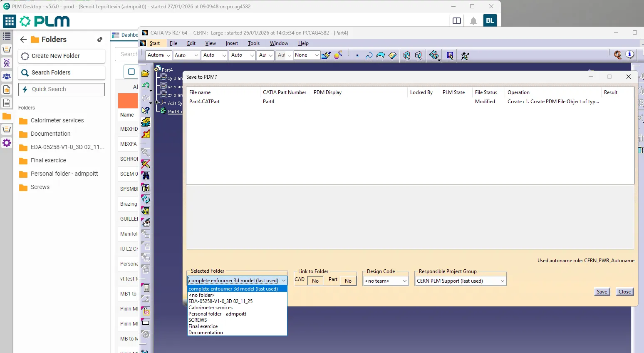Open the Tools menu in CATIA

click(253, 43)
